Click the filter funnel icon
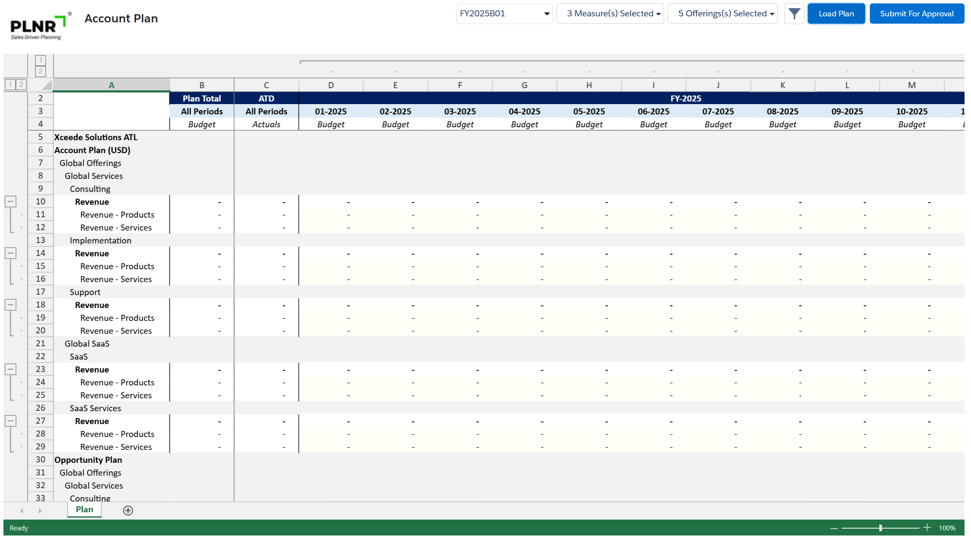This screenshot has width=971, height=560. (794, 14)
